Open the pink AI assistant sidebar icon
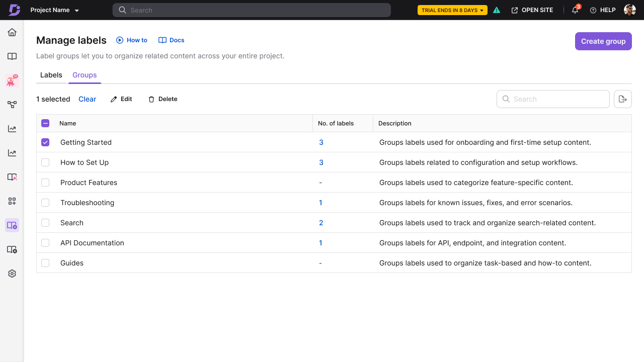Viewport: 644px width, 362px height. point(12,80)
